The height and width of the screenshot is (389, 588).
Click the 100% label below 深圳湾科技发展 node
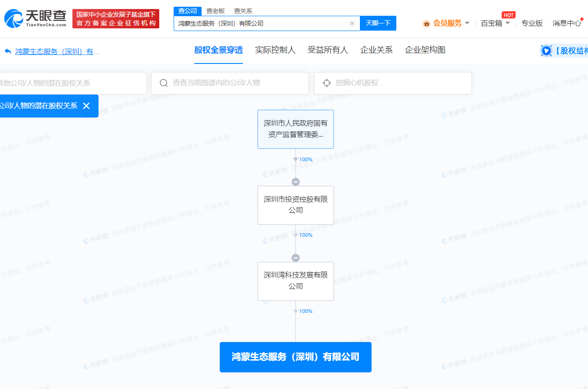(305, 311)
